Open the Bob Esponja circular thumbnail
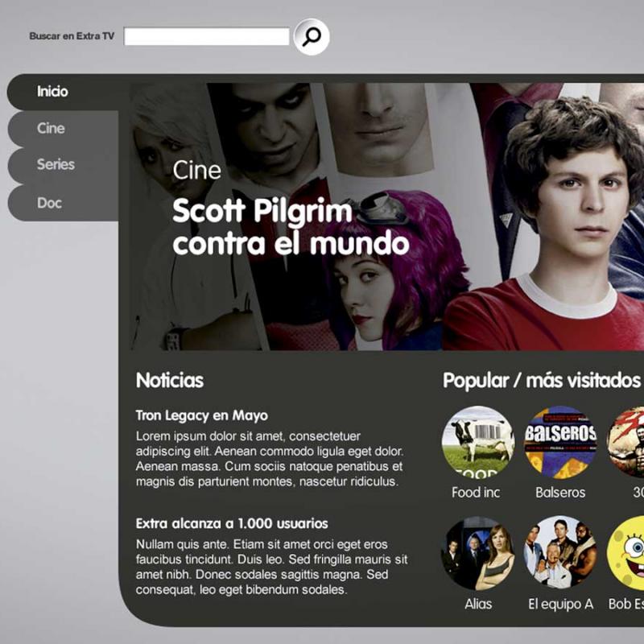Screen dimensions: 644x644 [x=625, y=553]
